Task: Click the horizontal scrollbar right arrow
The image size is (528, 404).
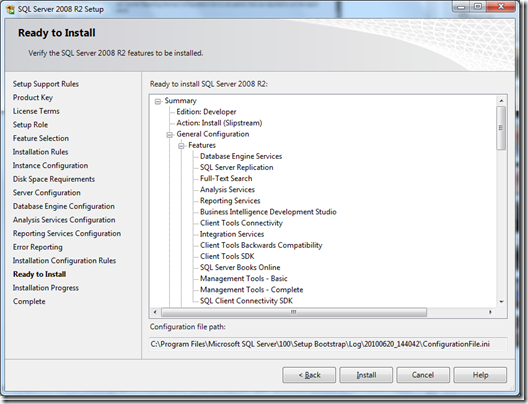Action: pyautogui.click(x=490, y=312)
